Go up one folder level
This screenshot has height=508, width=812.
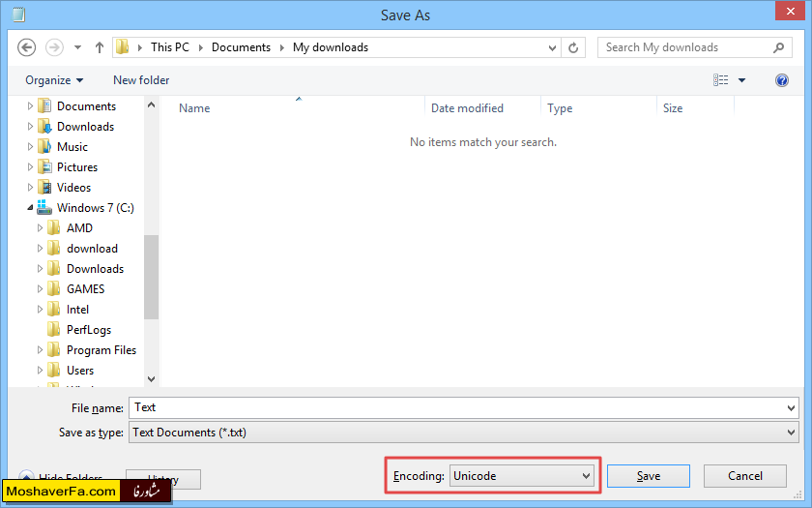click(x=100, y=47)
